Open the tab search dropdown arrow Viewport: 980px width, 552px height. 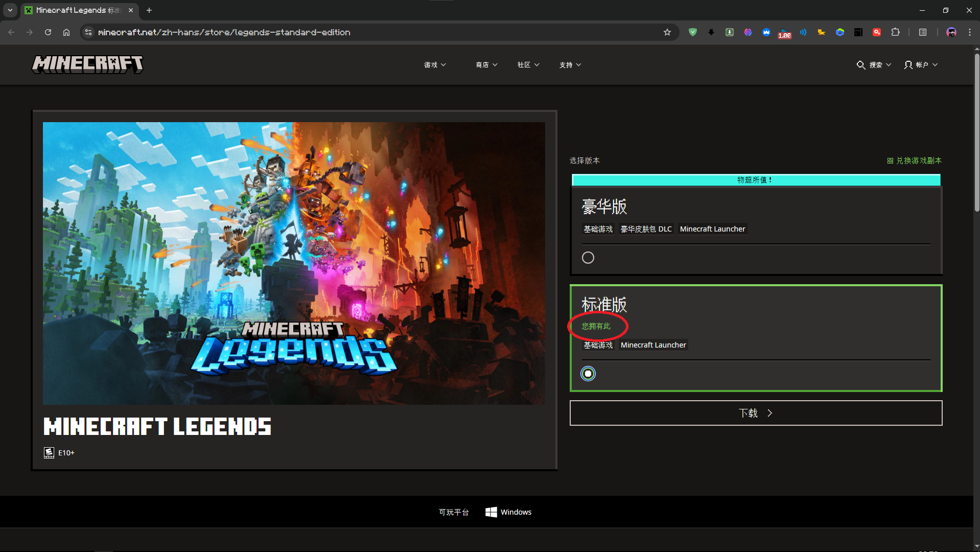coord(10,10)
